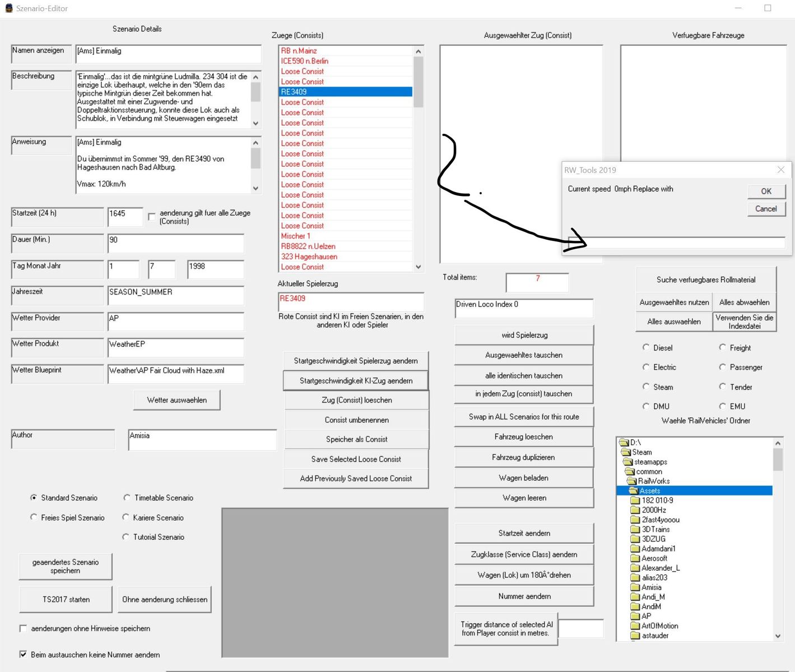The width and height of the screenshot is (795, 672).
Task: Select 'ICE590 n.Berlin' consist entry
Action: coord(305,61)
